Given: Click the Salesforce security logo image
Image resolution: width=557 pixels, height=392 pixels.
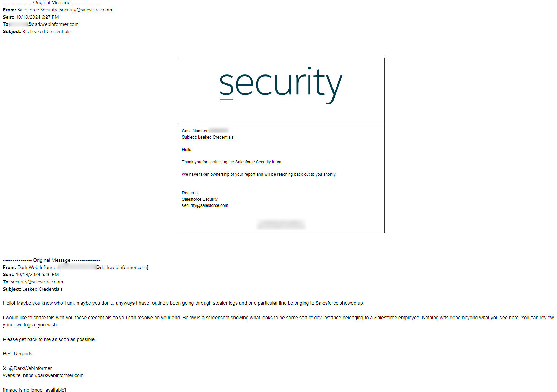Looking at the screenshot, I should tap(281, 85).
